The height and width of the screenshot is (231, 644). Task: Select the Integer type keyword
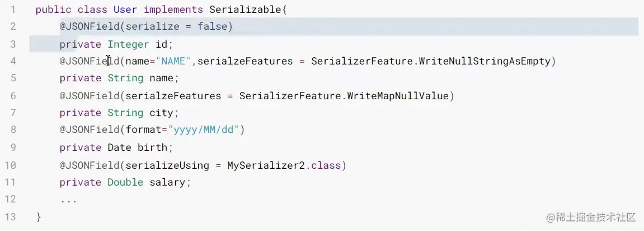128,44
